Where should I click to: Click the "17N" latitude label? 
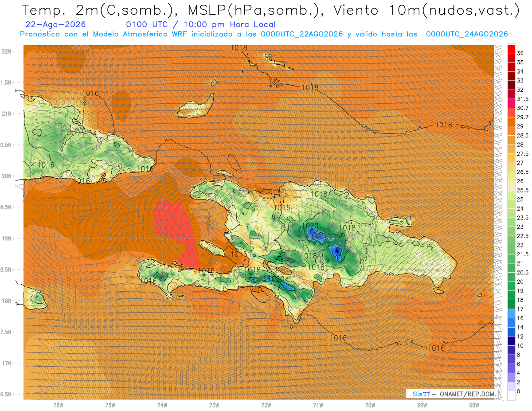(7, 363)
